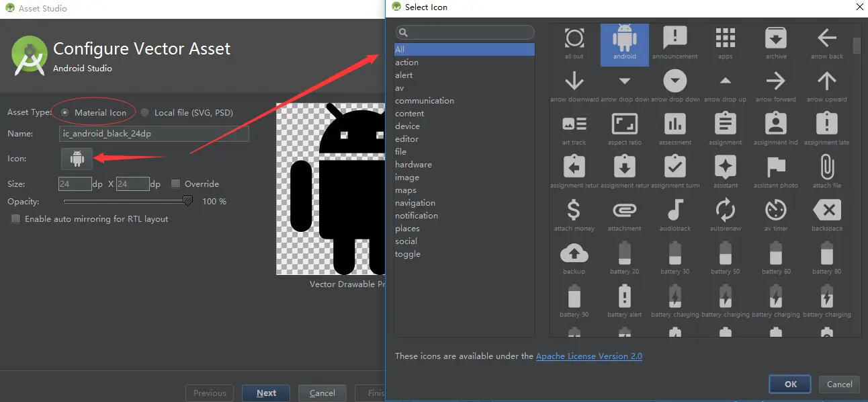Select the maps category

[x=464, y=190]
